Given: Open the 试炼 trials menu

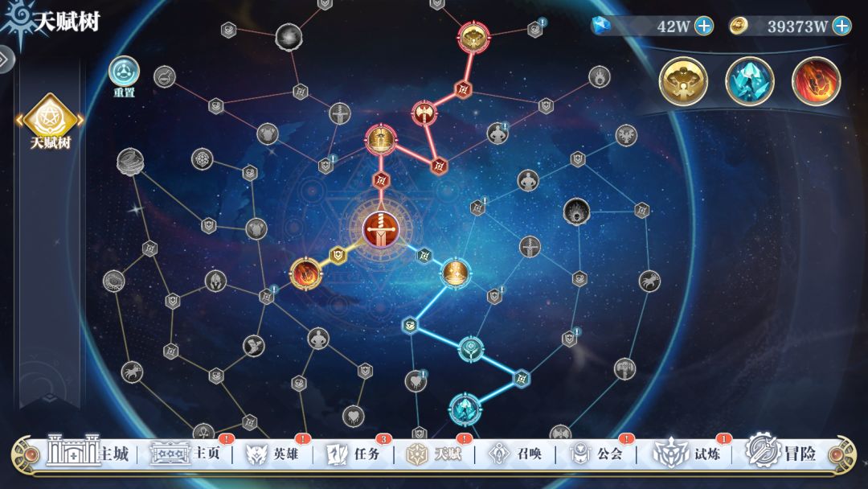Looking at the screenshot, I should click(x=687, y=454).
